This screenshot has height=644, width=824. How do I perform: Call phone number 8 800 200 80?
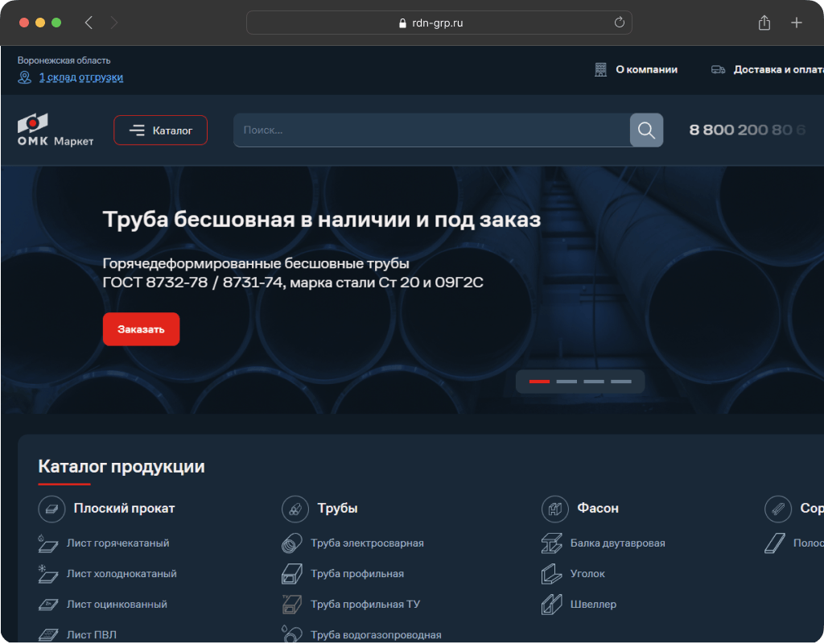(746, 130)
